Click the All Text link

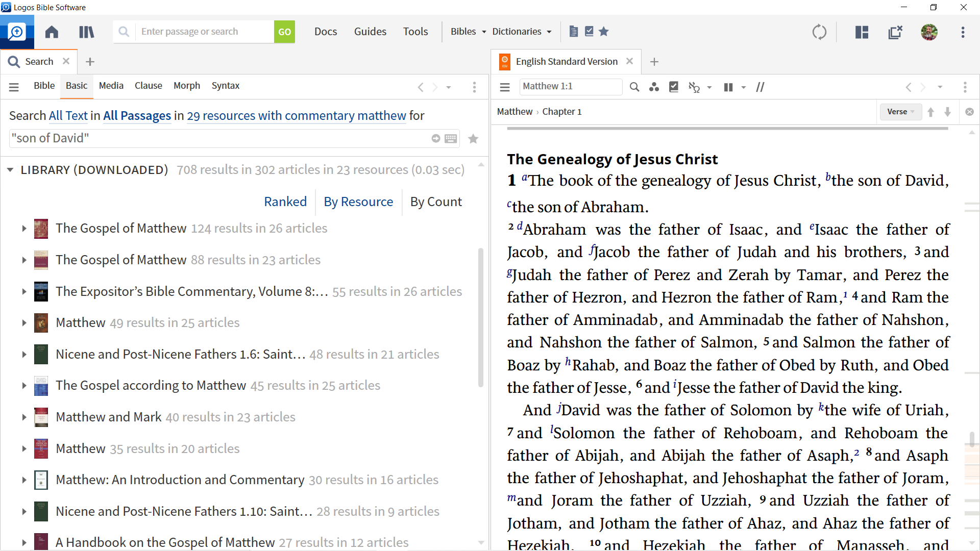68,116
